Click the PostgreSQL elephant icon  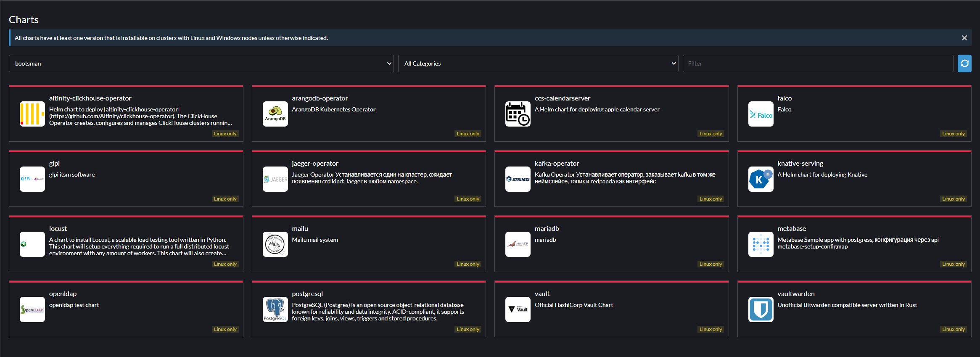pos(275,309)
